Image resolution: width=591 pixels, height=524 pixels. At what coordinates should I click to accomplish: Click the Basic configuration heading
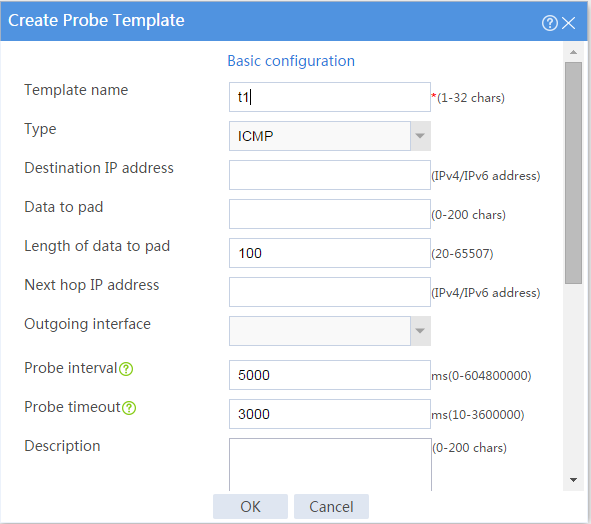coord(291,61)
